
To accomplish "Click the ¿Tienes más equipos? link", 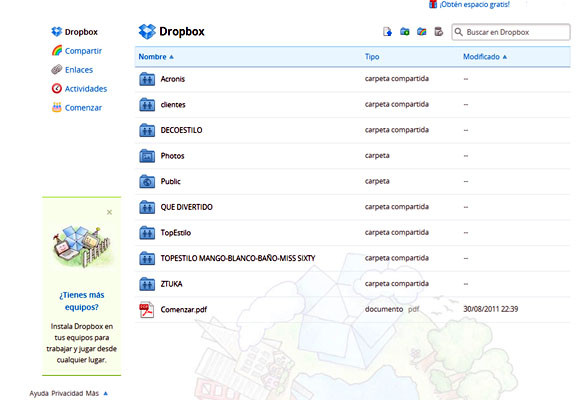I will [82, 301].
